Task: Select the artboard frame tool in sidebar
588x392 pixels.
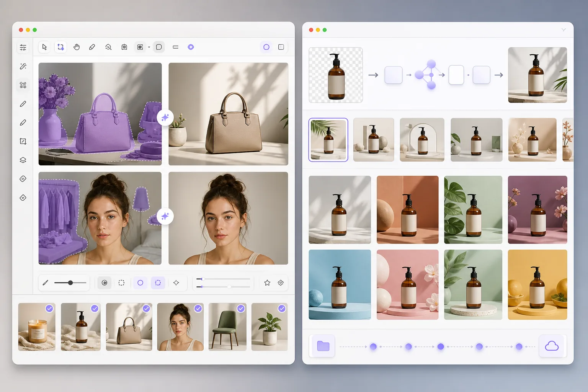Action: [23, 85]
